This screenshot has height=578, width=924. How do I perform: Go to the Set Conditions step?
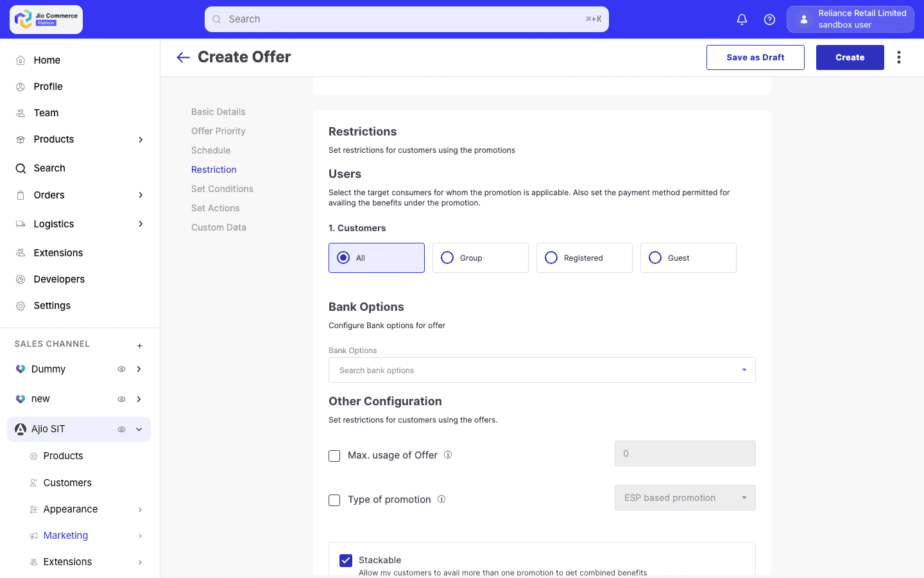222,188
